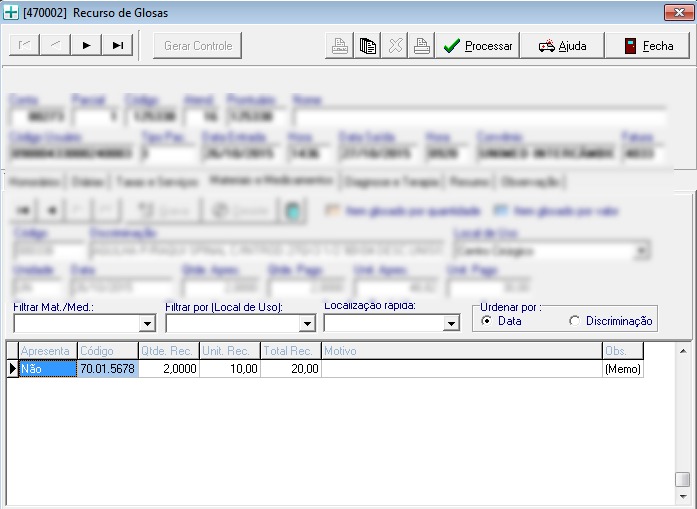The width and height of the screenshot is (697, 509).
Task: Switch to the Materiais e Medicamentos tab
Action: point(271,180)
